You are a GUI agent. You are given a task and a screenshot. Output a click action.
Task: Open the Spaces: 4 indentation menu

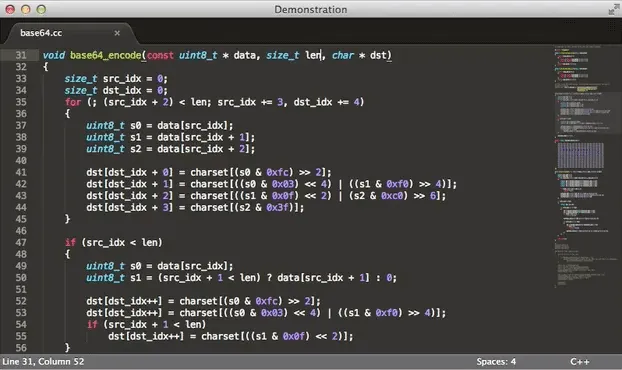tap(496, 362)
